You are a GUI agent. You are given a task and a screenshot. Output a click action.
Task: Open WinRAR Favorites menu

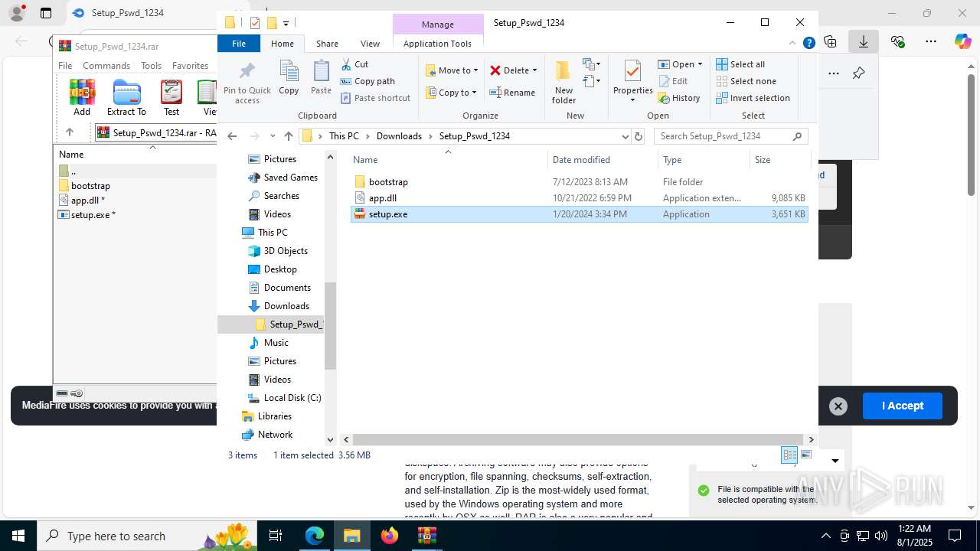[190, 66]
